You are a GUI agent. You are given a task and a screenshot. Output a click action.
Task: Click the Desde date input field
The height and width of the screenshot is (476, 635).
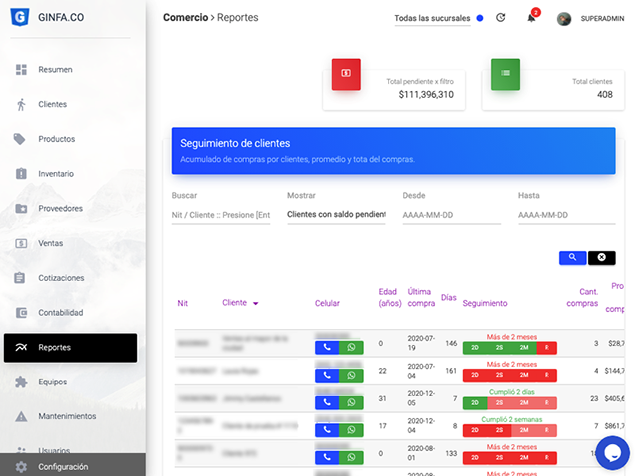click(451, 215)
